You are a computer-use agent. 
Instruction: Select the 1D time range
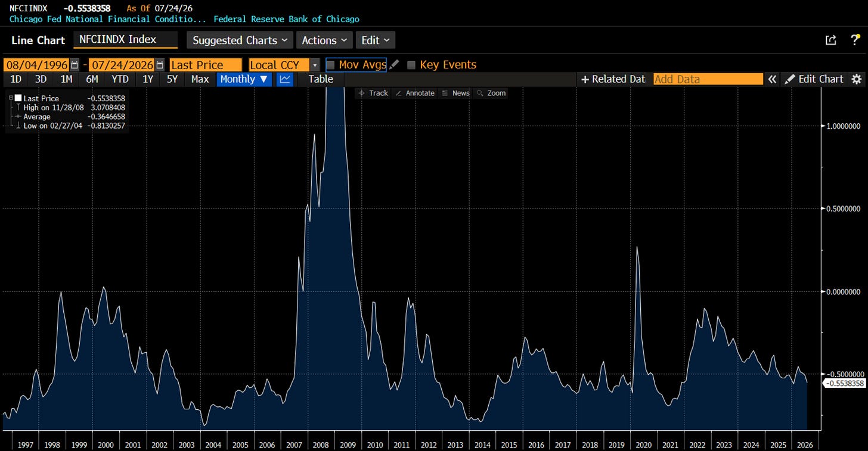(16, 79)
